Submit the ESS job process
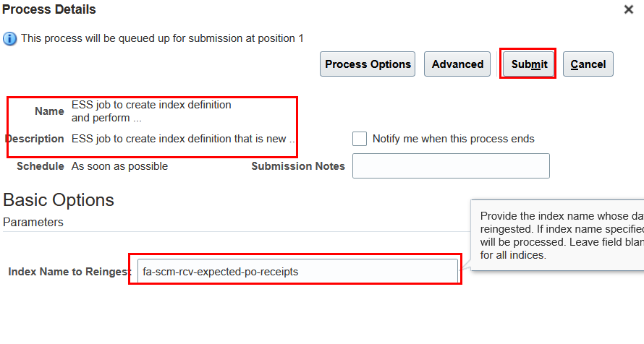Screen dimensions: 644x344 (x=529, y=64)
